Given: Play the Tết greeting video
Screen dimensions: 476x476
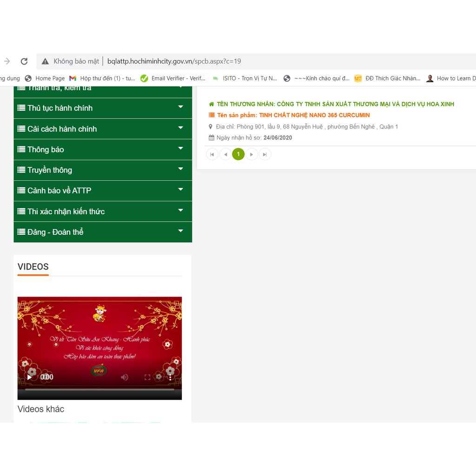Looking at the screenshot, I should [29, 377].
